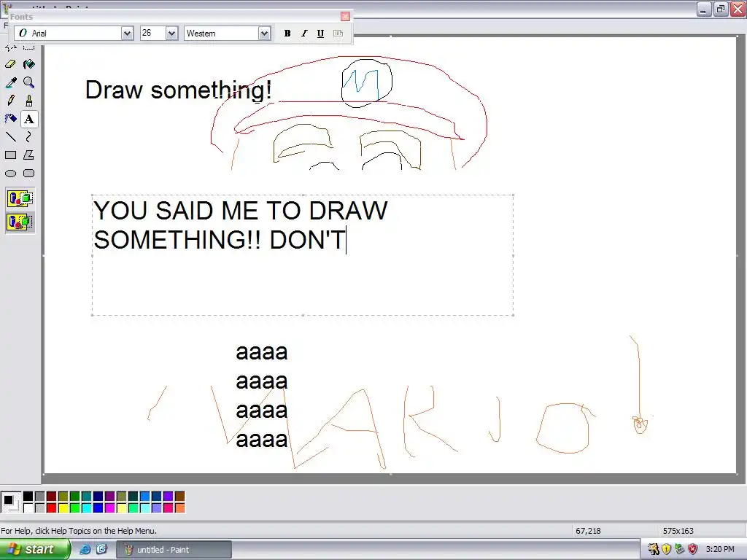This screenshot has width=747, height=560.
Task: Pick navy blue from the top row
Action: 98,496
